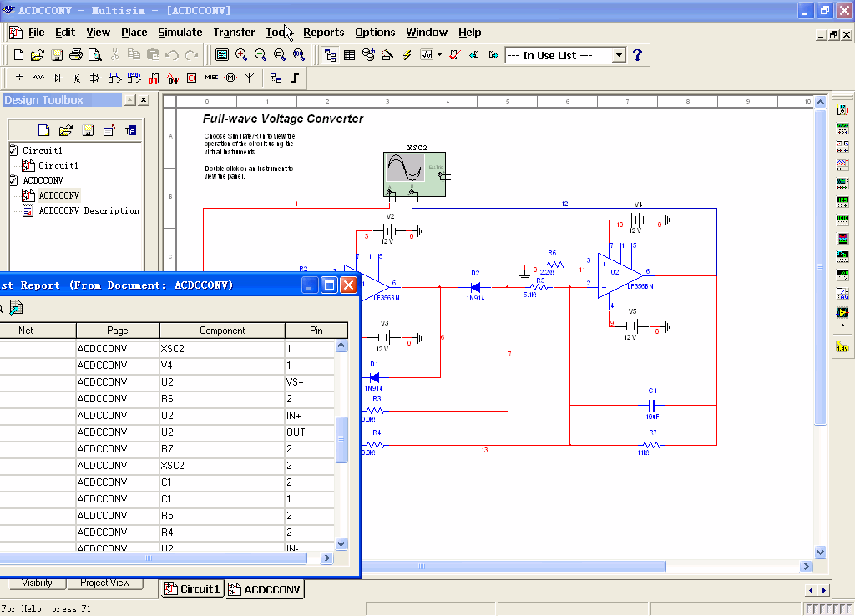
Task: Select the Frequency Counter (123) instrument
Action: coord(842,202)
